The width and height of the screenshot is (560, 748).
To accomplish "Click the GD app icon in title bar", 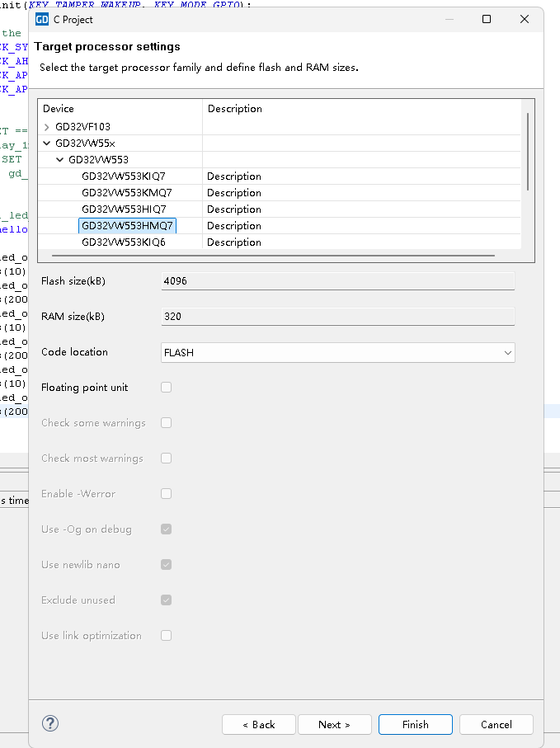I will (x=42, y=19).
